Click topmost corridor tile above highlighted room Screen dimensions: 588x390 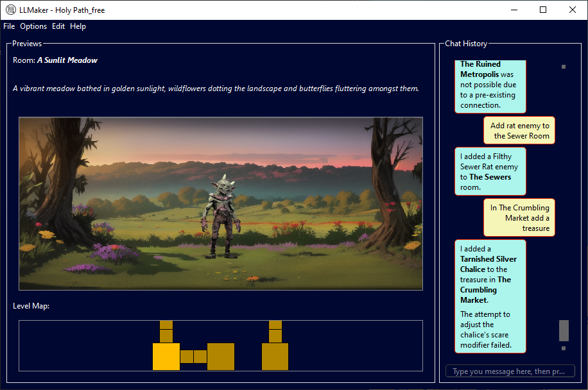(166, 324)
